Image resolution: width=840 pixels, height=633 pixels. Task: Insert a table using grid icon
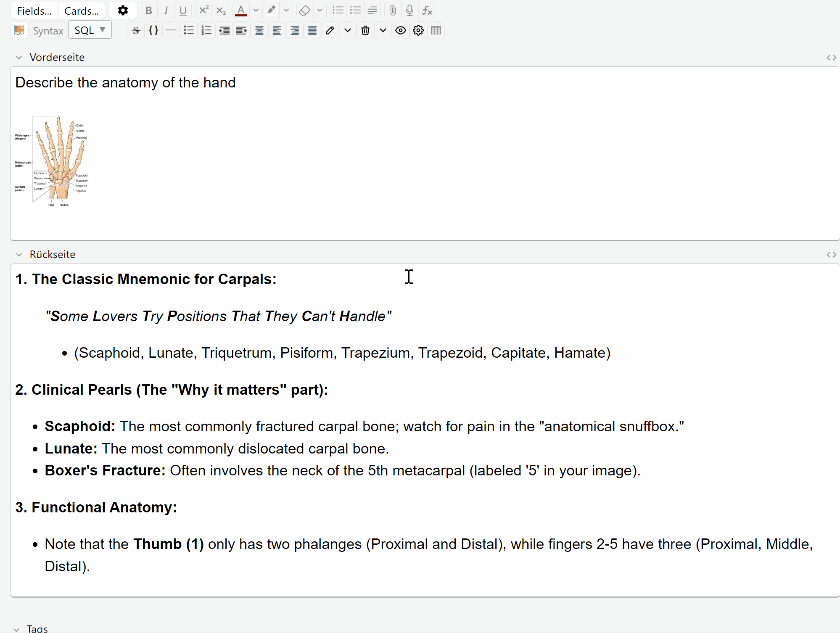click(436, 30)
